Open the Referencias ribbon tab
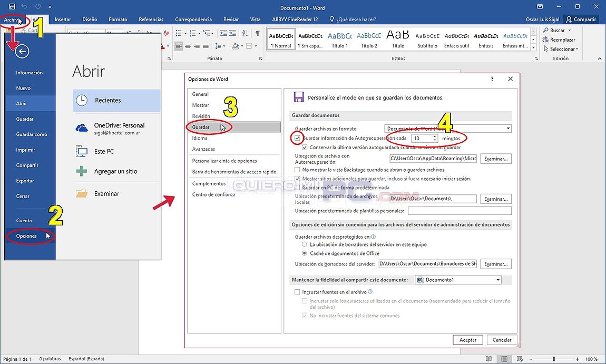This screenshot has width=606, height=364. click(x=151, y=19)
